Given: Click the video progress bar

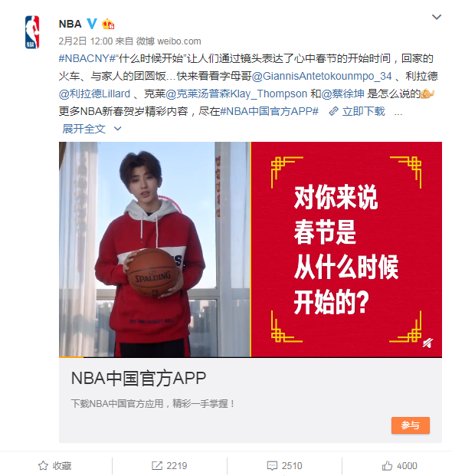Looking at the screenshot, I should tap(251, 357).
